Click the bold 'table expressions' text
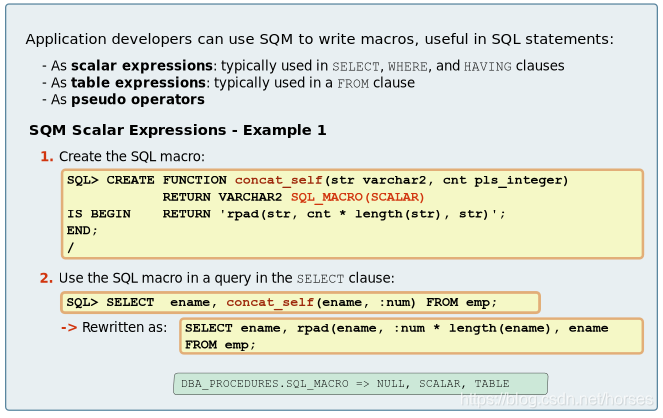The width and height of the screenshot is (663, 418). [138, 82]
